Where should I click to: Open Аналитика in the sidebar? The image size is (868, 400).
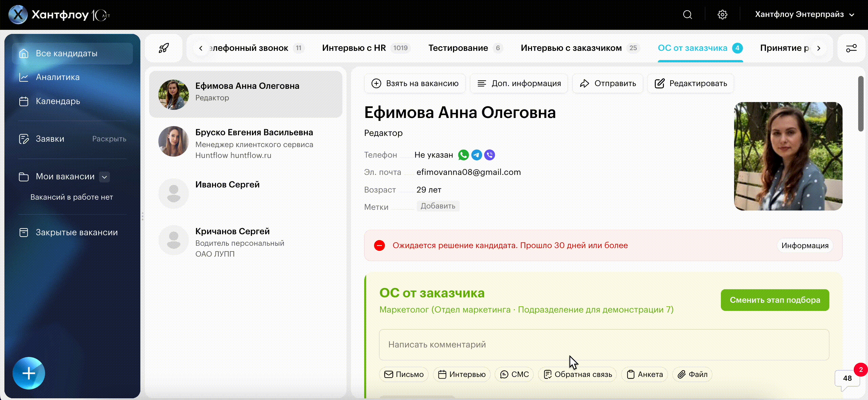58,77
